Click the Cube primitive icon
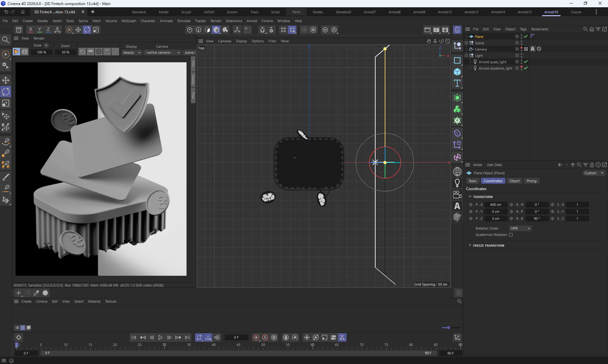Image resolution: width=608 pixels, height=364 pixels. coord(457,72)
